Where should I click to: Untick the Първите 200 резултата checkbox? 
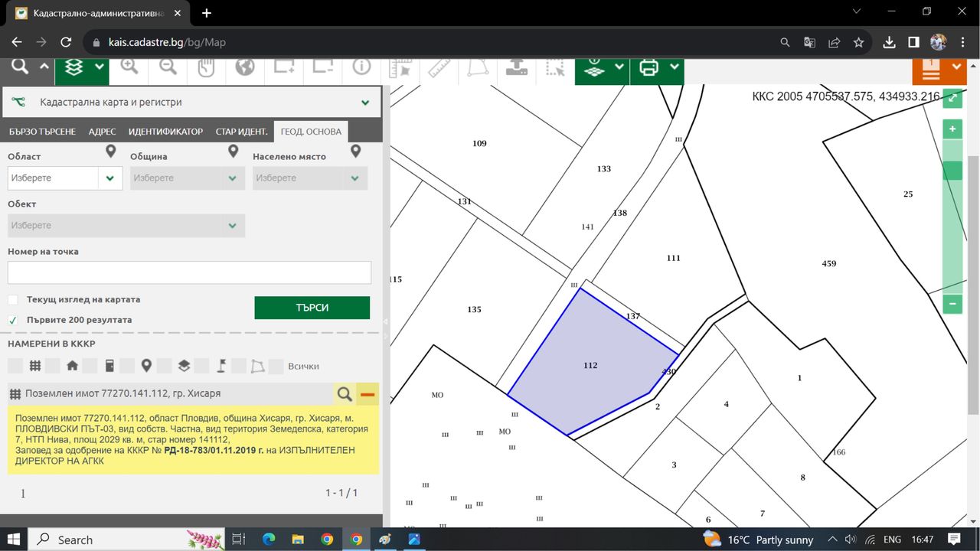pos(13,320)
